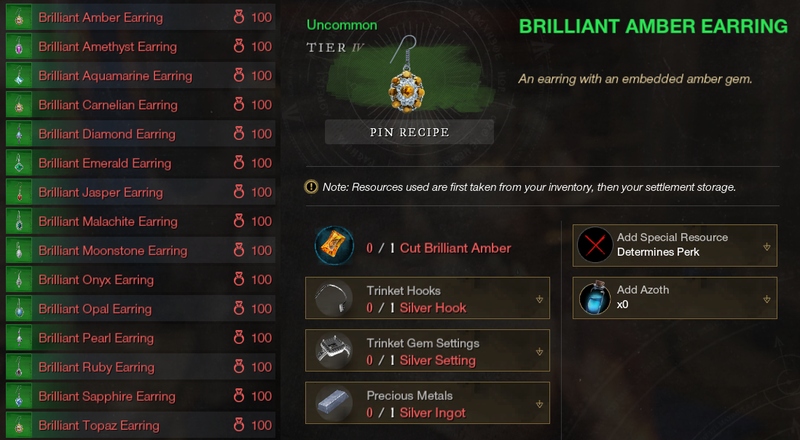Expand the Trinket Hooks dropdown arrow
This screenshot has height=440, width=800.
click(x=539, y=299)
